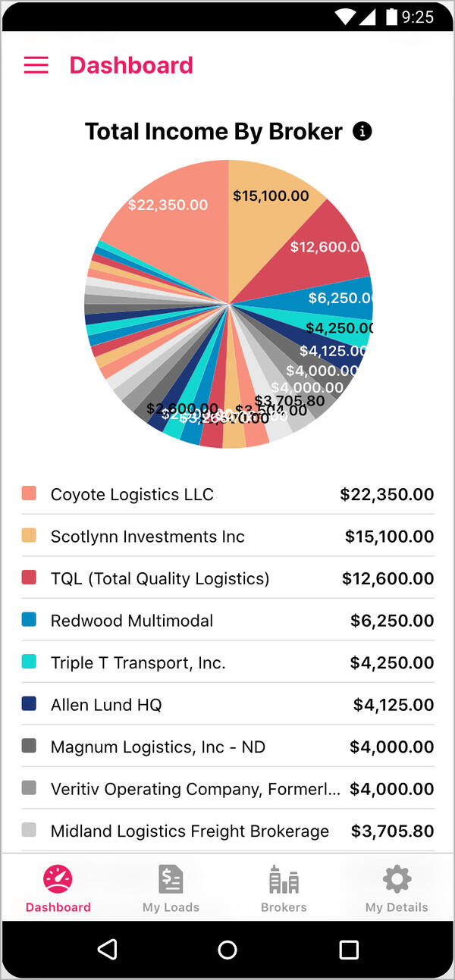
Task: Select the Allen Lund HQ entry
Action: (x=106, y=705)
